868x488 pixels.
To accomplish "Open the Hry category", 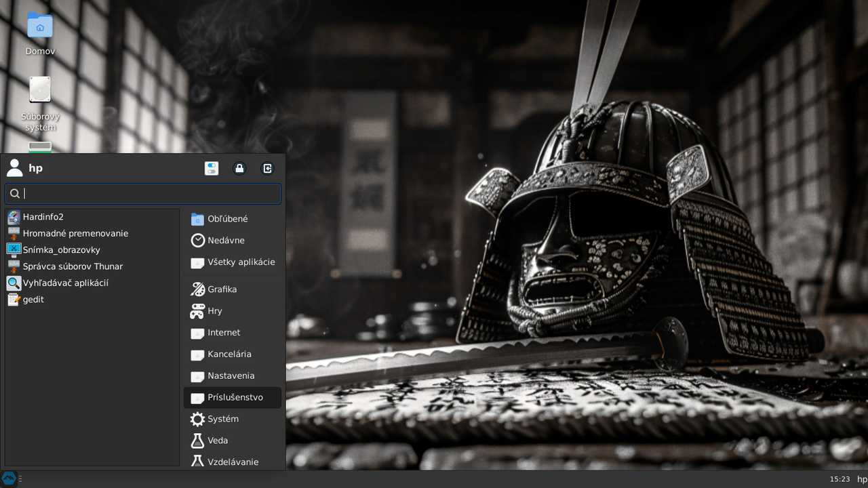I will (233, 311).
